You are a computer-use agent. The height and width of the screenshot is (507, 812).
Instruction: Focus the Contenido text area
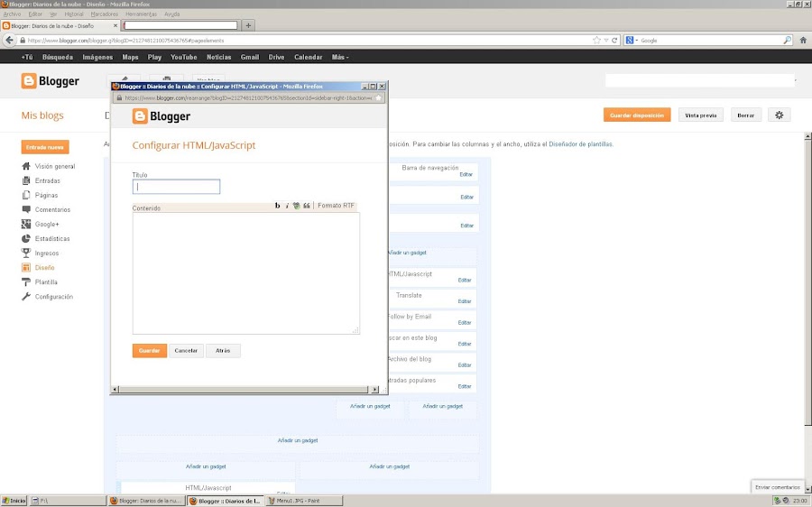(246, 273)
